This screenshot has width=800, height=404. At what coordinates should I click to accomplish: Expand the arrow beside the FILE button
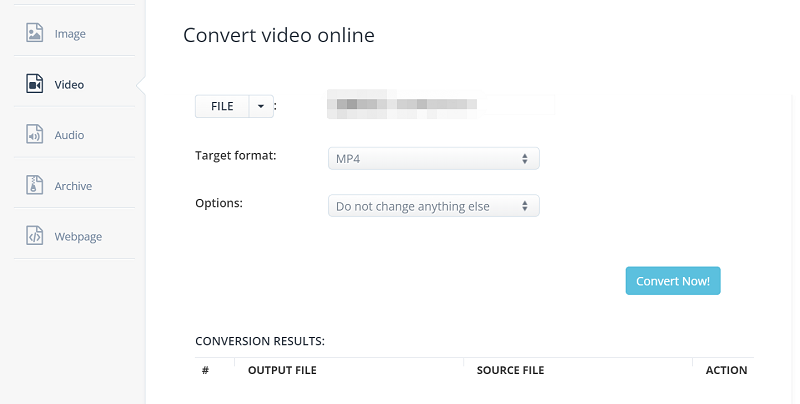[261, 106]
